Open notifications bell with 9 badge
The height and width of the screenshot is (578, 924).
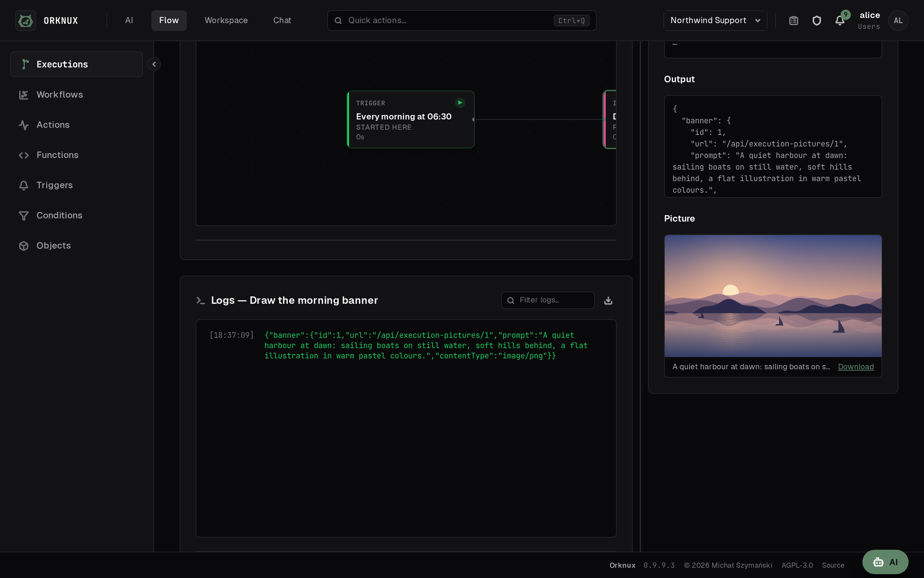pos(840,20)
